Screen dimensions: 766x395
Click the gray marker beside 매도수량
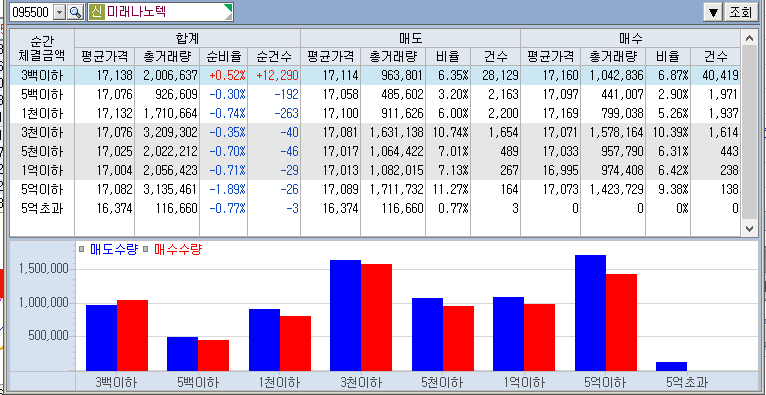point(82,250)
